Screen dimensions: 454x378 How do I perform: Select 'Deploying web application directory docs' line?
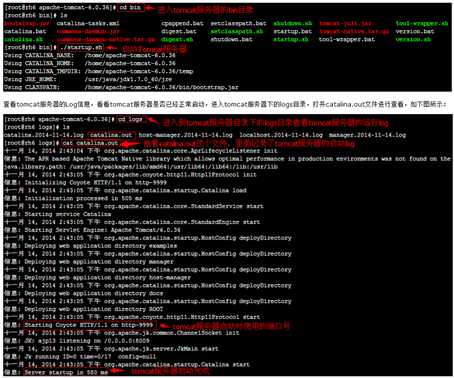coord(84,294)
